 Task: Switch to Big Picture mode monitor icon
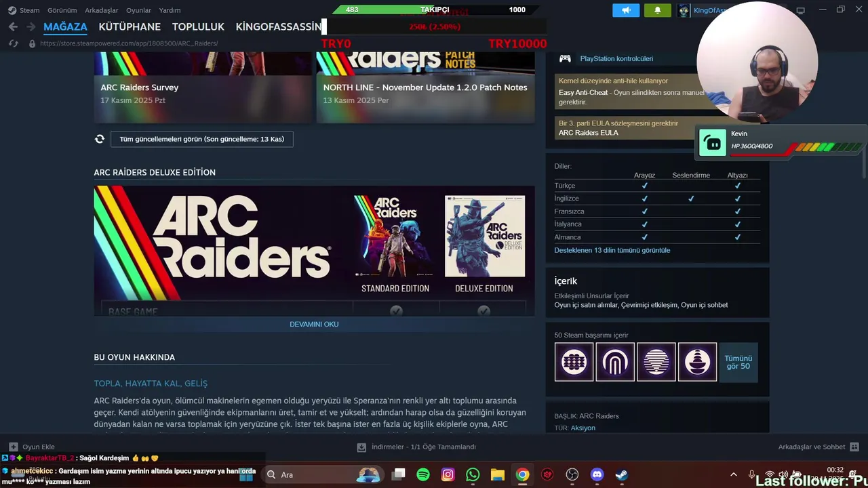pos(800,10)
